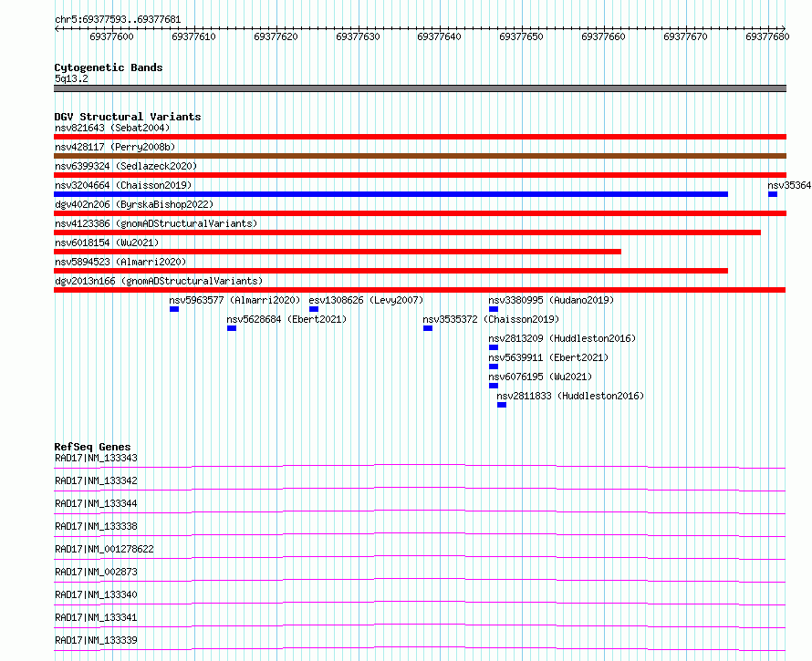Select the nsv6018154 (Wu2021) red bar
The width and height of the screenshot is (812, 661).
(338, 252)
